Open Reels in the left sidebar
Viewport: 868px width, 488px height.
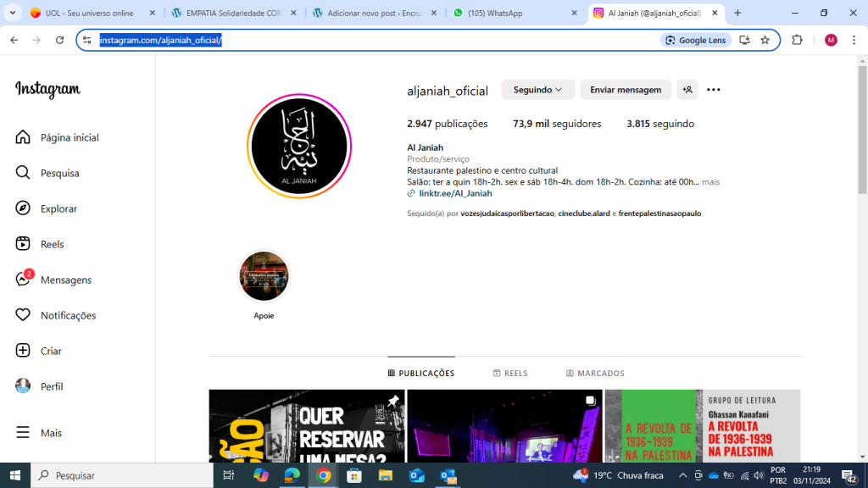click(x=24, y=244)
